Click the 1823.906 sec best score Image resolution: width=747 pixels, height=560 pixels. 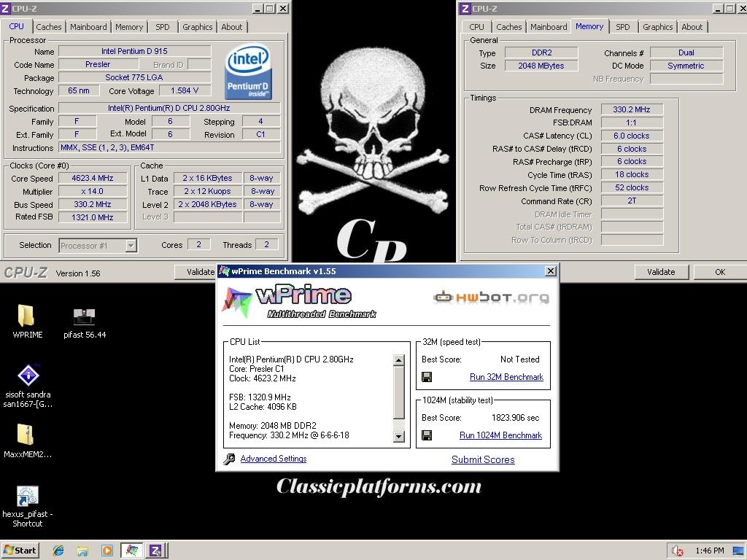click(516, 418)
